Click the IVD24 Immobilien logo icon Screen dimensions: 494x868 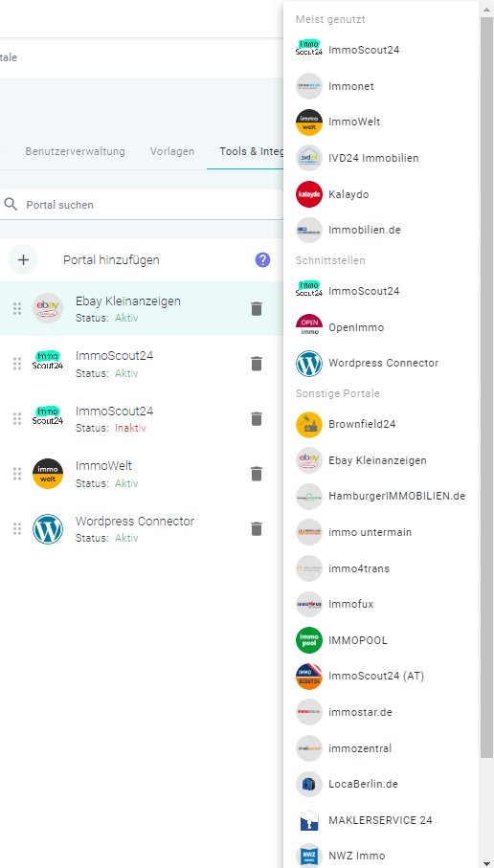[x=309, y=158]
